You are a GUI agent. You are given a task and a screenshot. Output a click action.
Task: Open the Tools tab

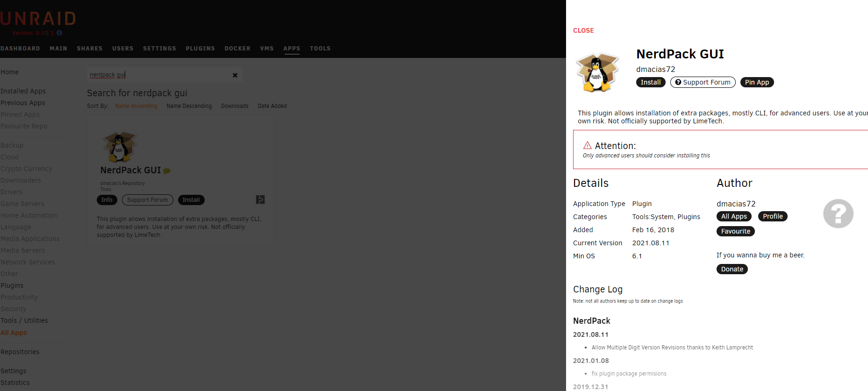point(320,49)
